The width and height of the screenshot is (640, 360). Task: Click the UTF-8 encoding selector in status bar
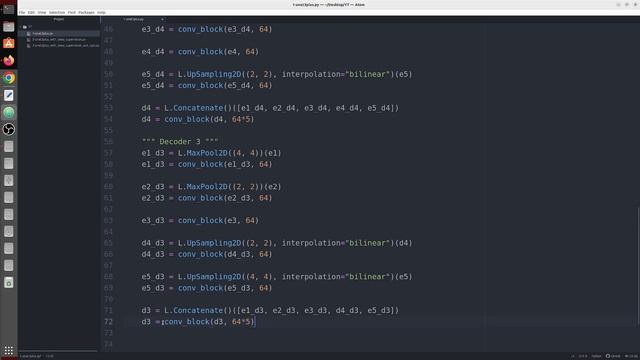point(583,356)
